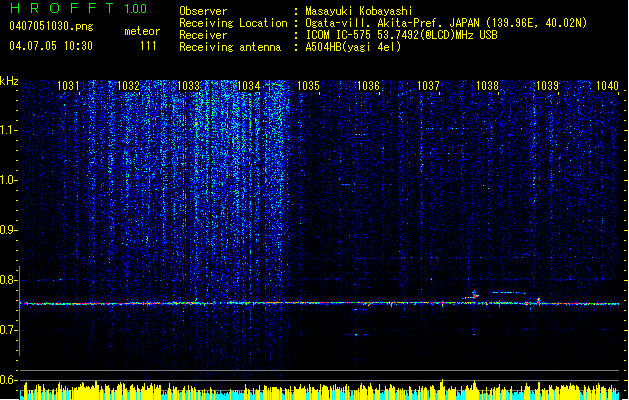
Task: Click the 1.0 frequency axis label
Action: (x=8, y=180)
